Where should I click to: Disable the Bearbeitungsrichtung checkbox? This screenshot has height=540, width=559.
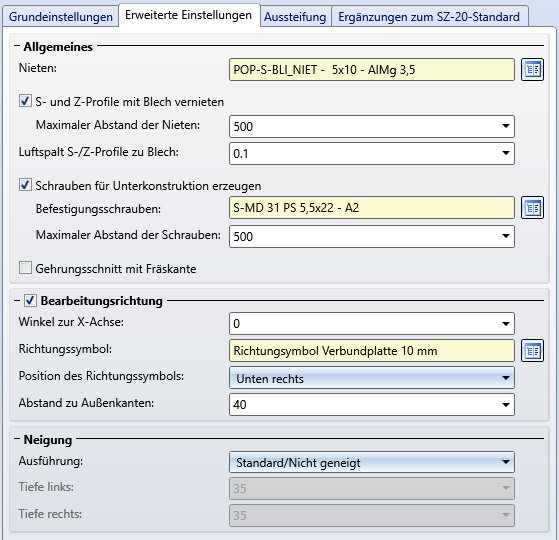tap(30, 300)
